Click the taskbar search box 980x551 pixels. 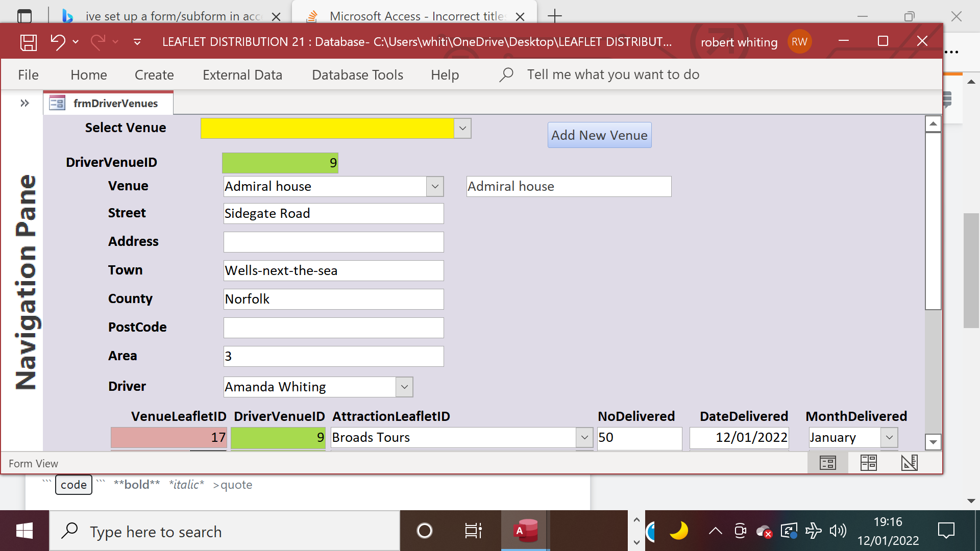(x=225, y=531)
